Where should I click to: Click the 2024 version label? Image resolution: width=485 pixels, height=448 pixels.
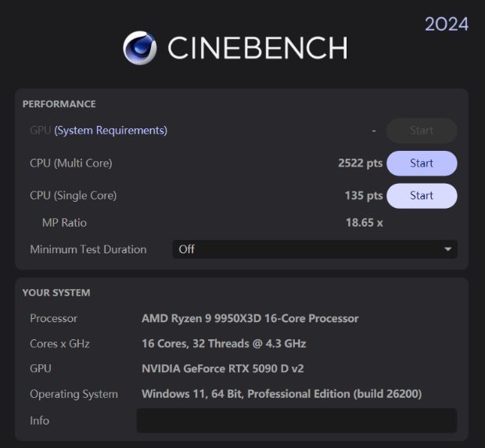tap(447, 24)
